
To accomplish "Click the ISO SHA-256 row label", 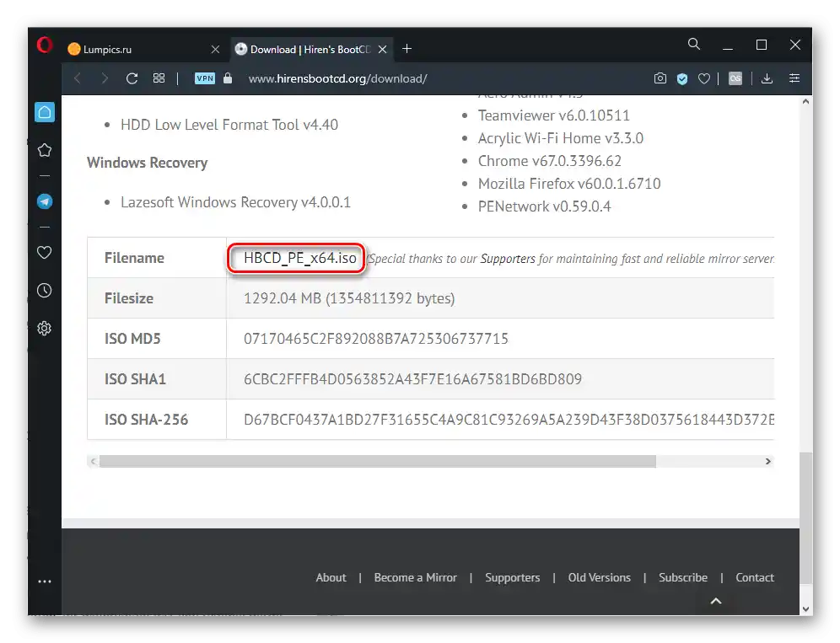I will pos(146,420).
